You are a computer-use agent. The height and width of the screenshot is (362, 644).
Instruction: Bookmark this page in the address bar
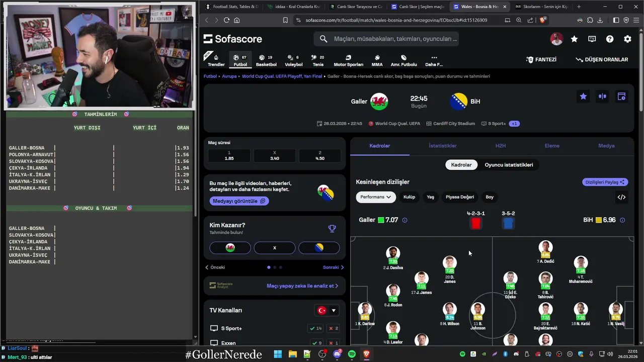[x=285, y=20]
